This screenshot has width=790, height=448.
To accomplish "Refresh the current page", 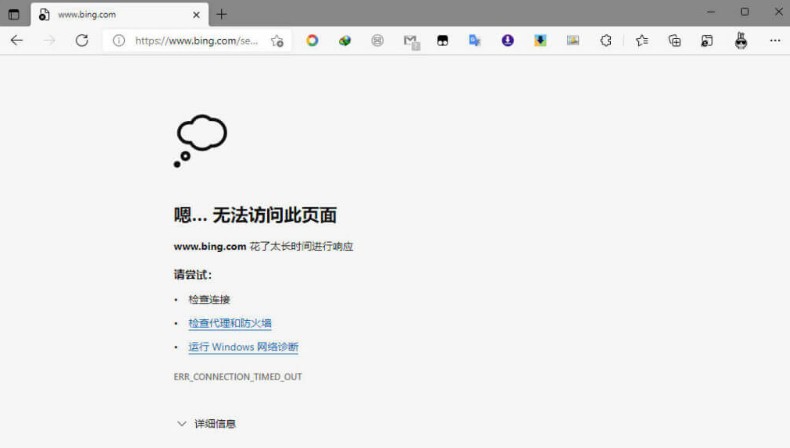I will [82, 40].
